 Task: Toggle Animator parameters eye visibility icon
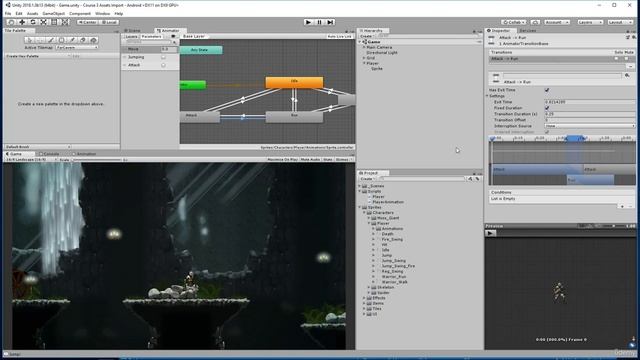pos(173,36)
